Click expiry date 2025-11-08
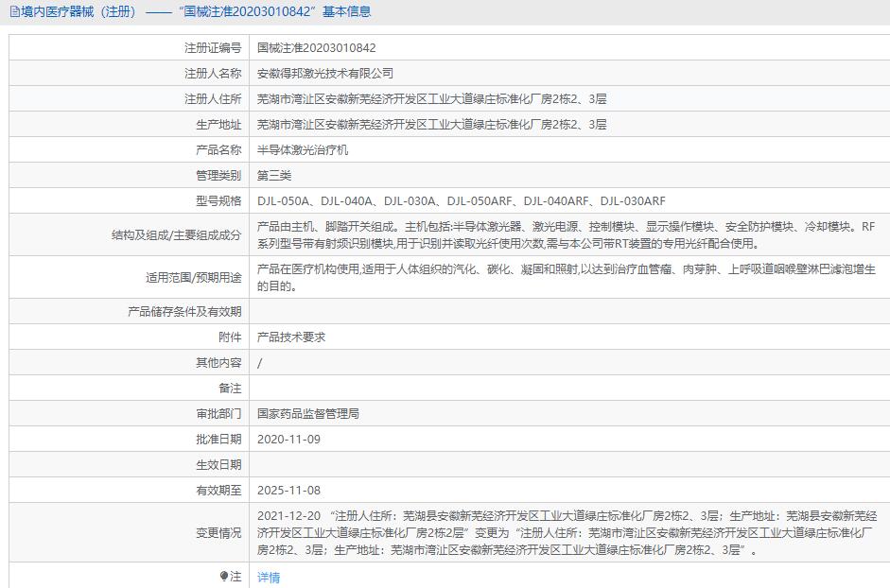The height and width of the screenshot is (588, 890). [288, 491]
